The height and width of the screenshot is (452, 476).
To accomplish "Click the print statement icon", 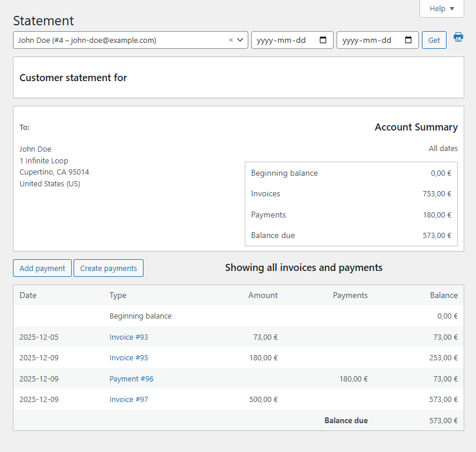I will click(x=458, y=36).
